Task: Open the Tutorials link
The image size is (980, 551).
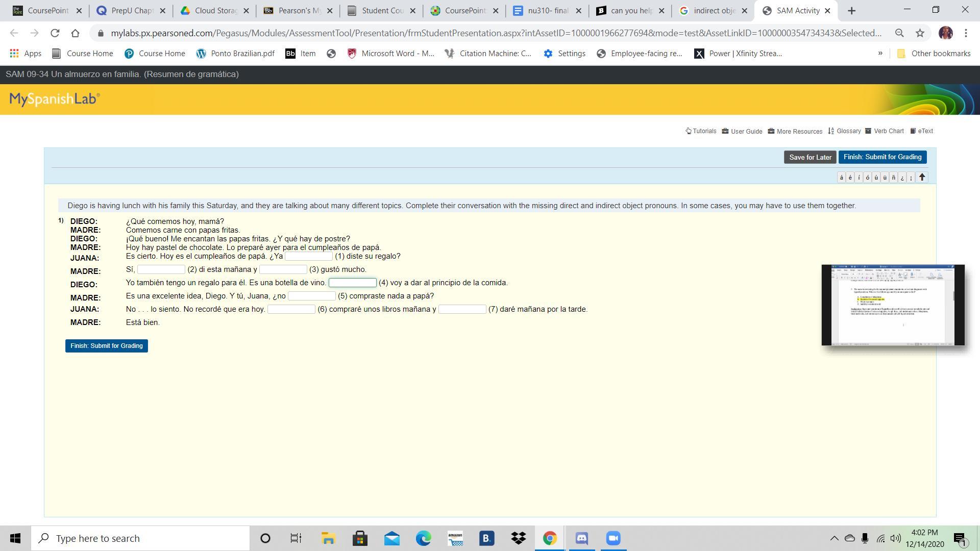Action: [x=701, y=131]
